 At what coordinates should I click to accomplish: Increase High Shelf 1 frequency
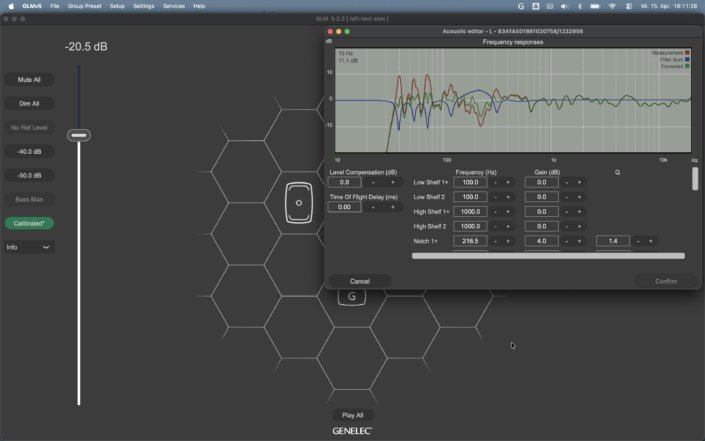click(508, 212)
